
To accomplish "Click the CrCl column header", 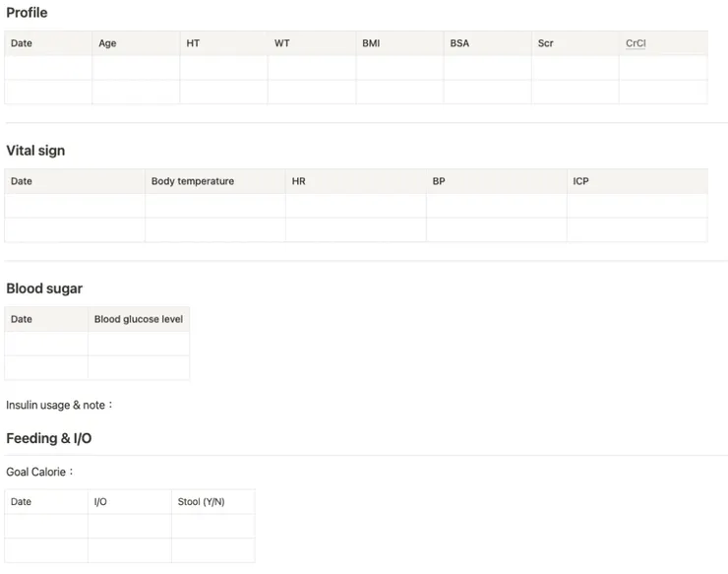I will (636, 43).
